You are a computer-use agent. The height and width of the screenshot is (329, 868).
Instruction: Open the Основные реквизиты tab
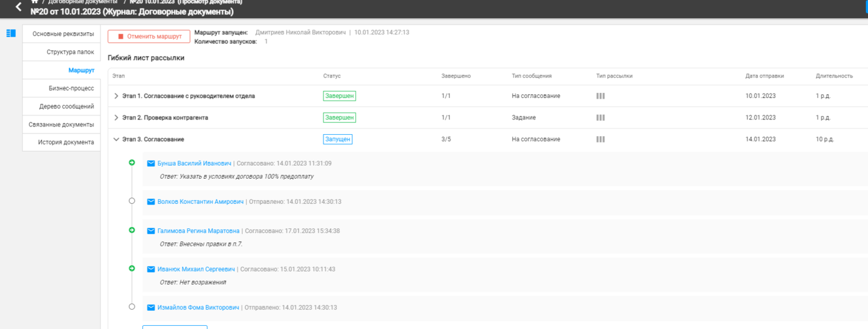[x=63, y=34]
